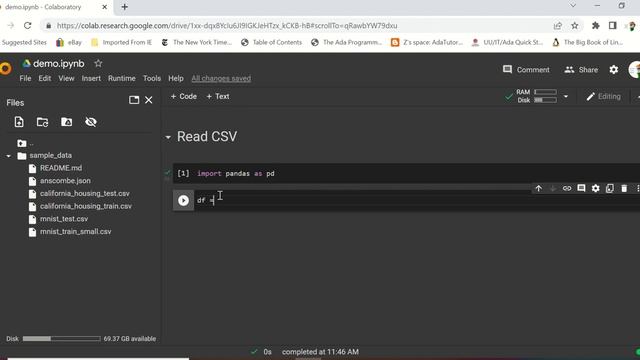The height and width of the screenshot is (360, 640).
Task: Mirror cell in tab icon
Action: pos(610,188)
